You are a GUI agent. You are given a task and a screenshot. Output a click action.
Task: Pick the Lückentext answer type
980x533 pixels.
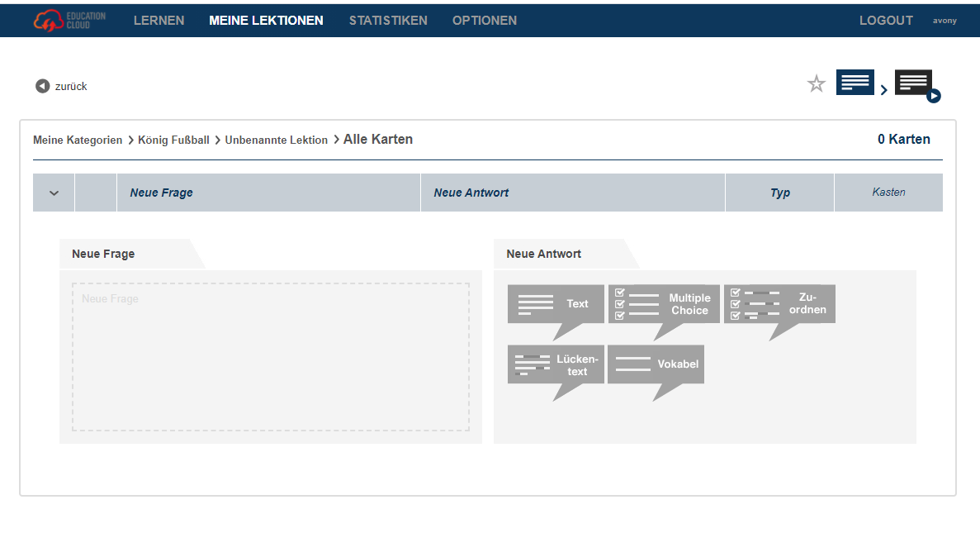556,364
